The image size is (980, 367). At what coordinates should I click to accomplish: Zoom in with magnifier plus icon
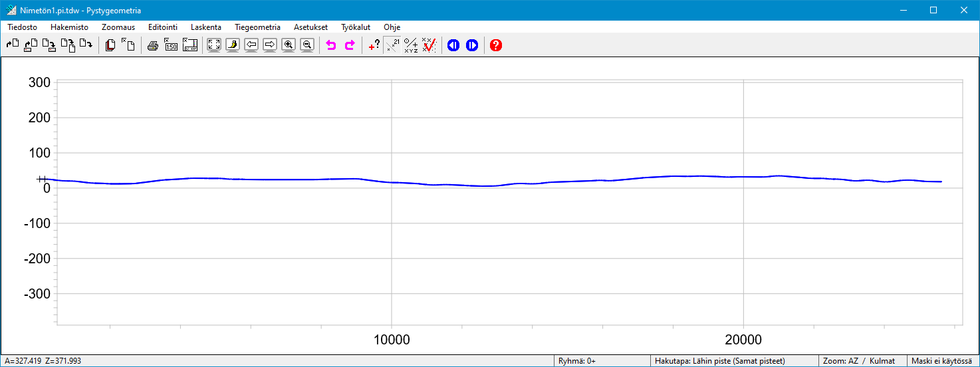pyautogui.click(x=289, y=45)
